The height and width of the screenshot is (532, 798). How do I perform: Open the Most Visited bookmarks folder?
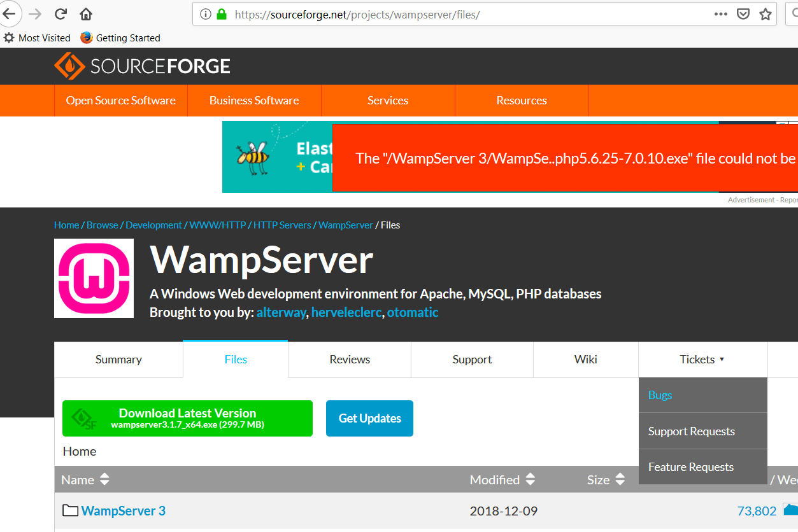[37, 38]
